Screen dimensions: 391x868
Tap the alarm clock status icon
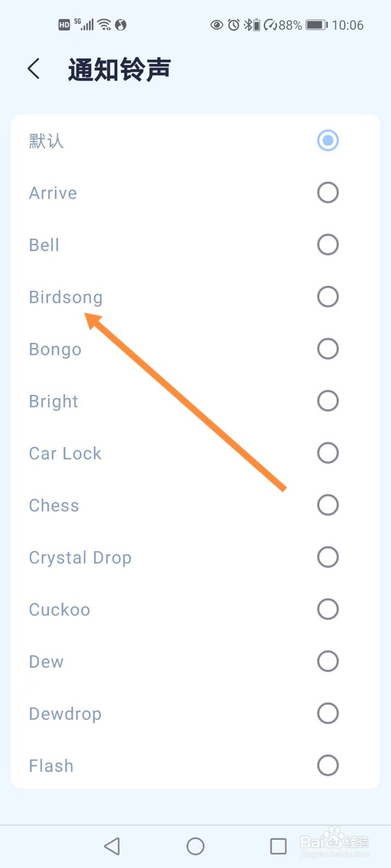pyautogui.click(x=234, y=25)
